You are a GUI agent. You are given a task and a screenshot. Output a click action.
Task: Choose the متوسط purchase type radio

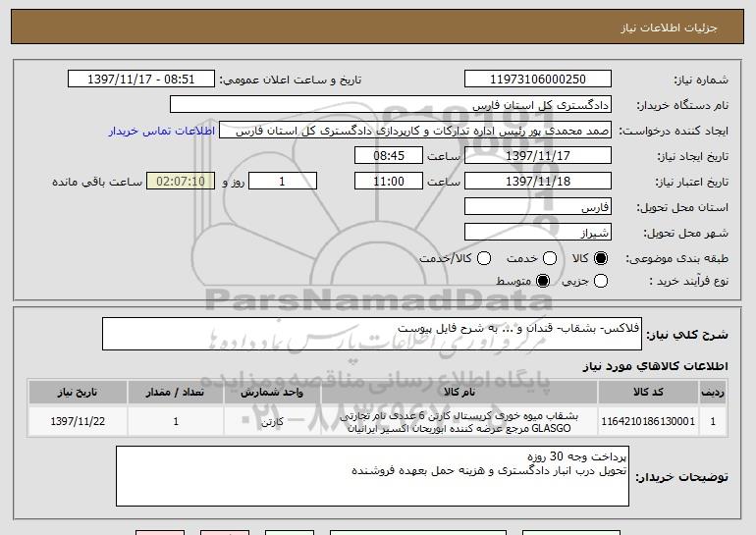pos(543,281)
